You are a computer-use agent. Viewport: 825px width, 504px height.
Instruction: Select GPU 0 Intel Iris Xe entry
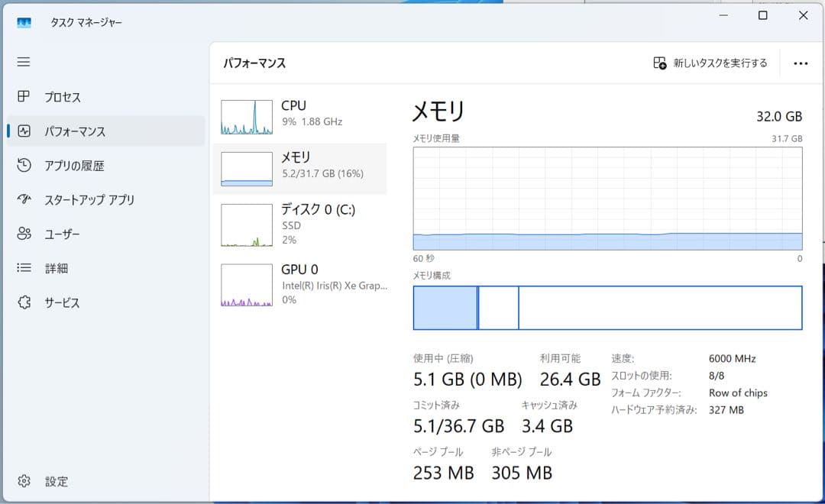tap(300, 284)
